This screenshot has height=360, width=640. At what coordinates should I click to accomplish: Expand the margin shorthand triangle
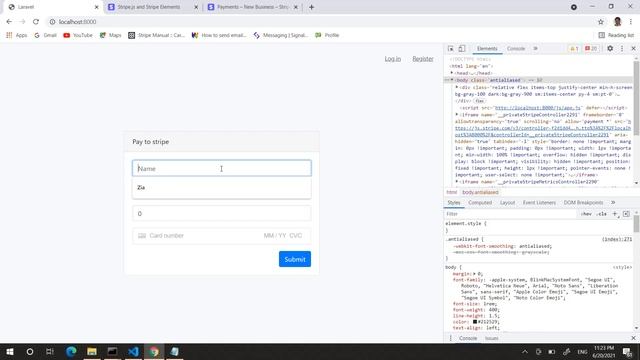(474, 274)
